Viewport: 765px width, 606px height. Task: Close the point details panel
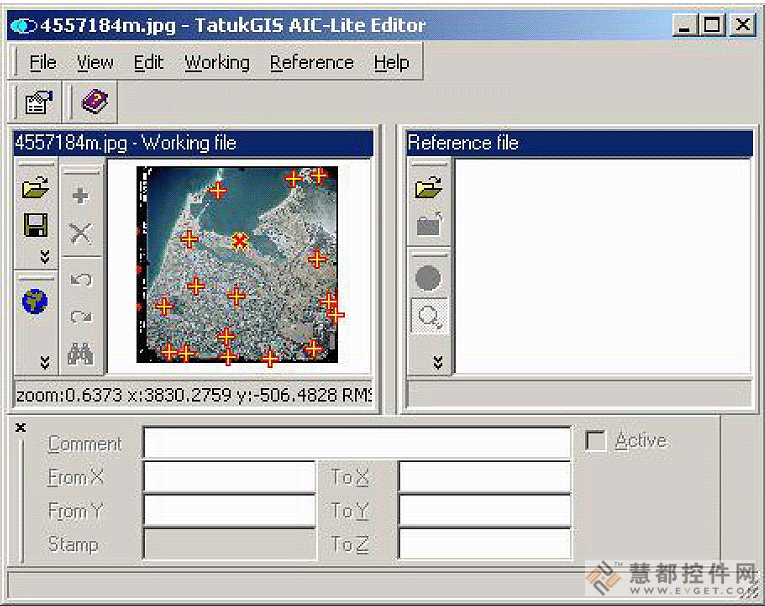point(20,428)
